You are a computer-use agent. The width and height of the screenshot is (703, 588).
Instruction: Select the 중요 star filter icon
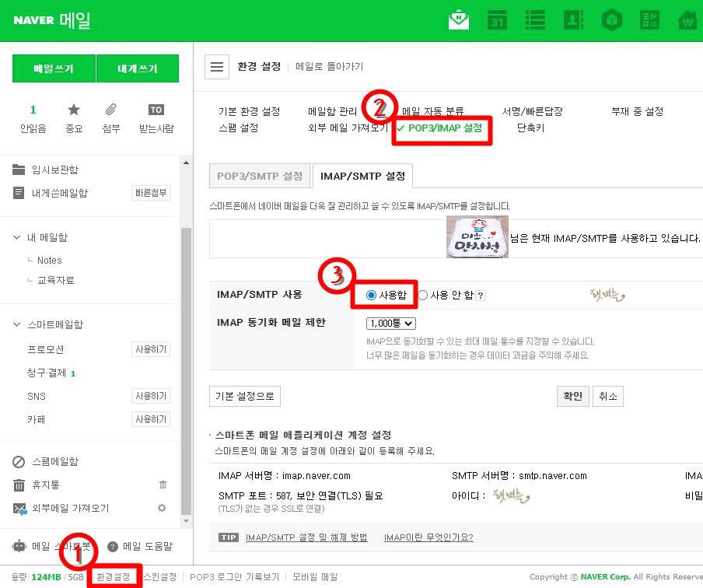[74, 111]
